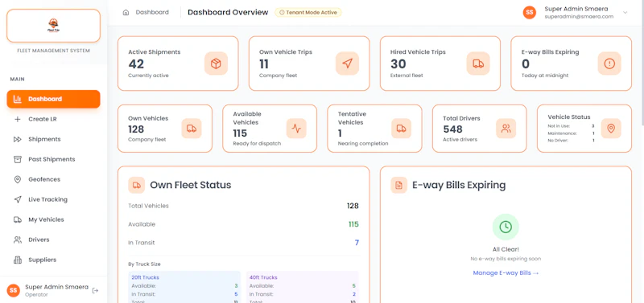Click the No Driver row in Vehicle Status
644x303 pixels.
[x=571, y=140]
